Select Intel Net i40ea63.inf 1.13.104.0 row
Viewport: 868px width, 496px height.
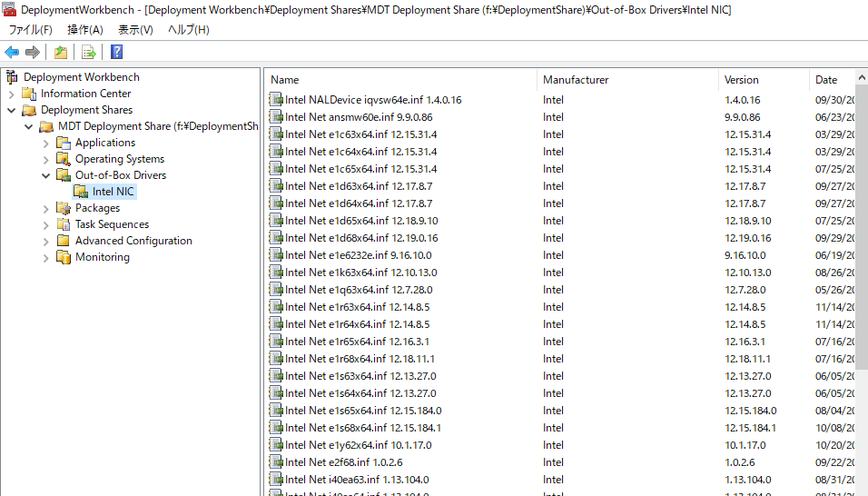pyautogui.click(x=561, y=480)
